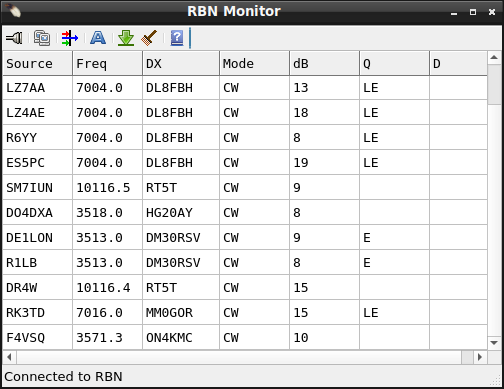Select the ES5PC source cell

37,163
